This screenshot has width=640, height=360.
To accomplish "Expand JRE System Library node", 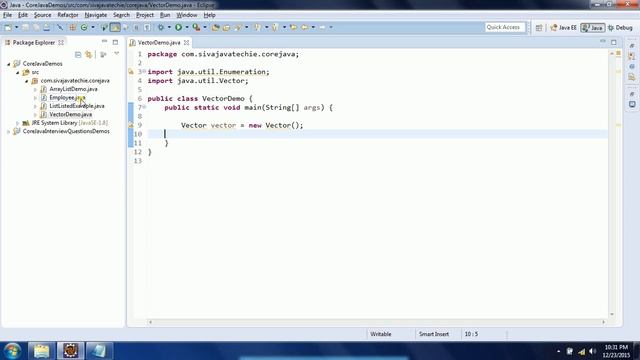I will (18, 123).
